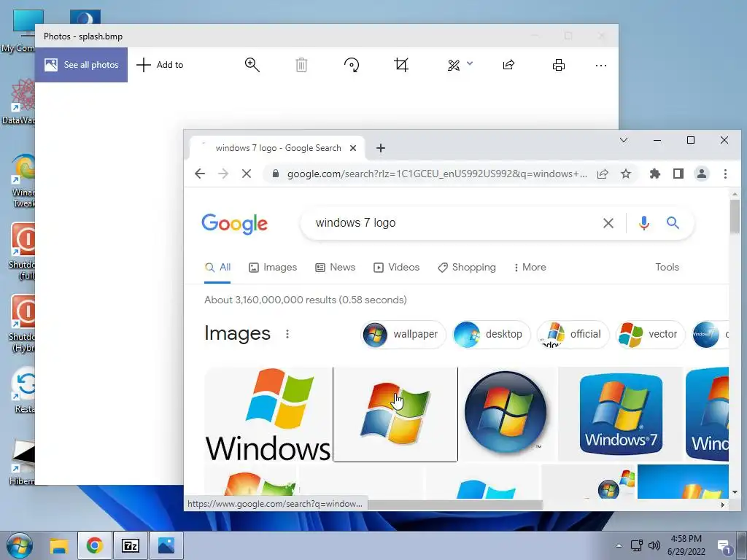Image resolution: width=747 pixels, height=560 pixels.
Task: Click the Chrome address bar URL
Action: (x=437, y=174)
